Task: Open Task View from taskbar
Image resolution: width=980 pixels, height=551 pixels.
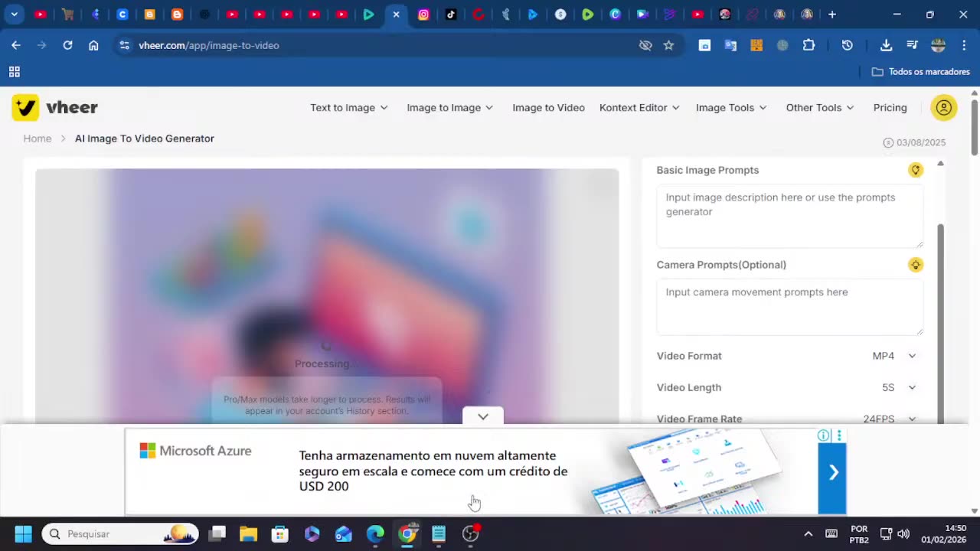Action: click(x=217, y=533)
